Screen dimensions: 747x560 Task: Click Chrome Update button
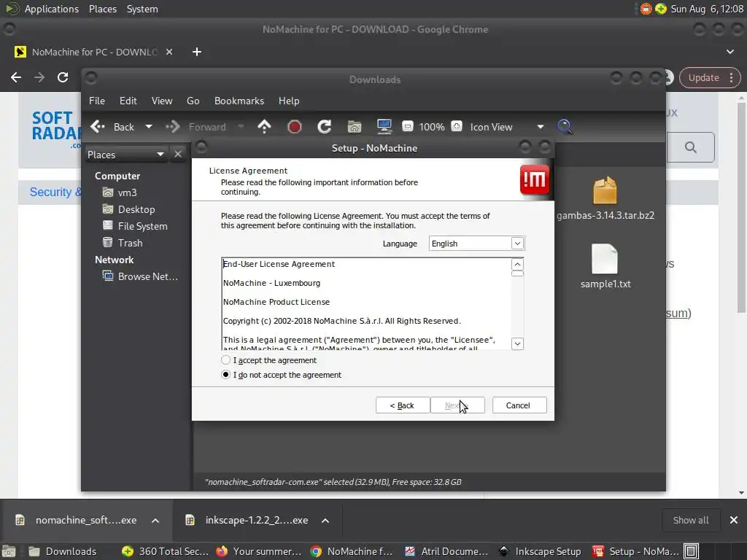click(x=709, y=77)
